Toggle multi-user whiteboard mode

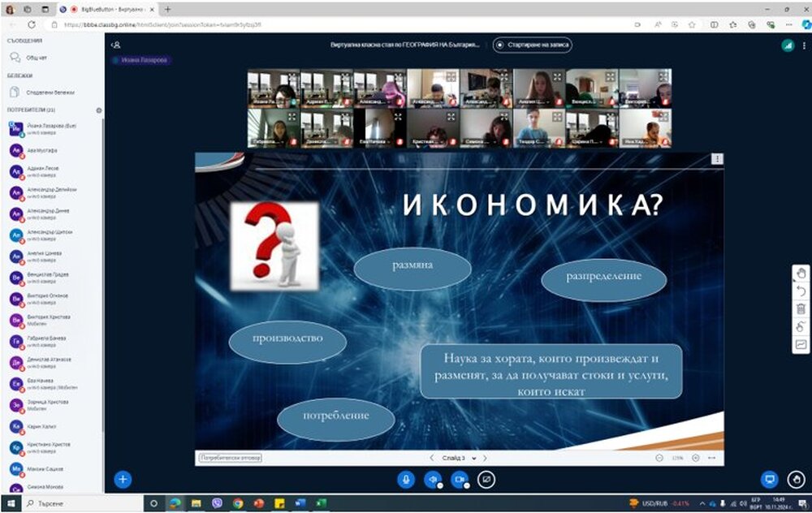(x=801, y=326)
